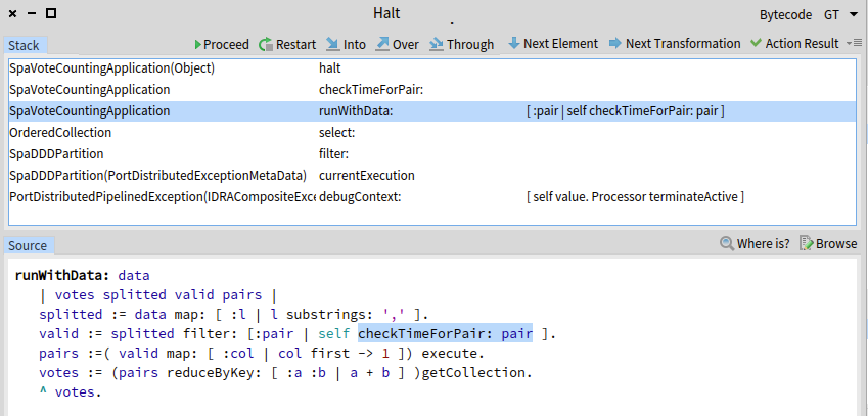Click the ^ votes. return line
Image resolution: width=868 pixels, height=416 pixels.
[x=71, y=392]
